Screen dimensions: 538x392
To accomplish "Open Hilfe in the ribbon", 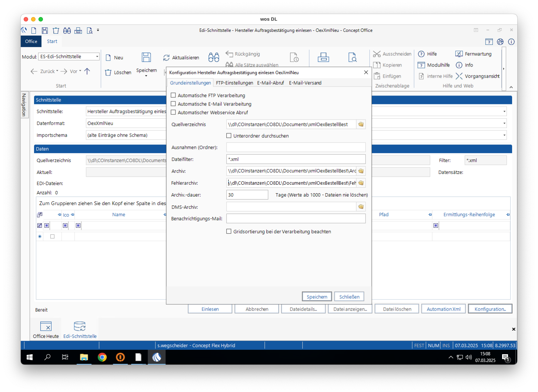I will 427,54.
